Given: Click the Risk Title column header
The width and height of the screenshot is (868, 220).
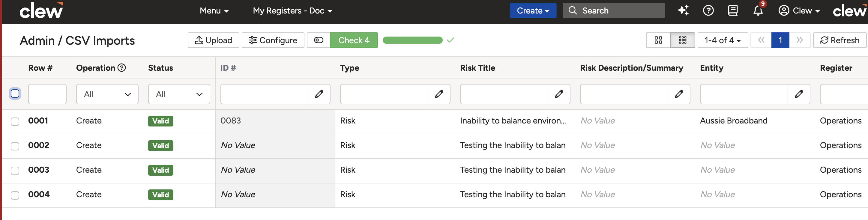Looking at the screenshot, I should pyautogui.click(x=477, y=68).
